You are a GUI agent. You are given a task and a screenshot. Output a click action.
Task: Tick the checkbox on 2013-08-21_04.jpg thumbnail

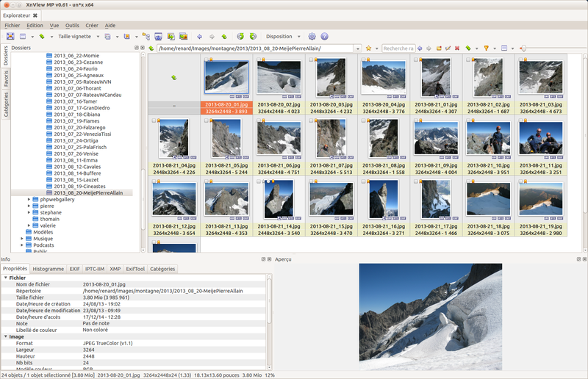[154, 120]
